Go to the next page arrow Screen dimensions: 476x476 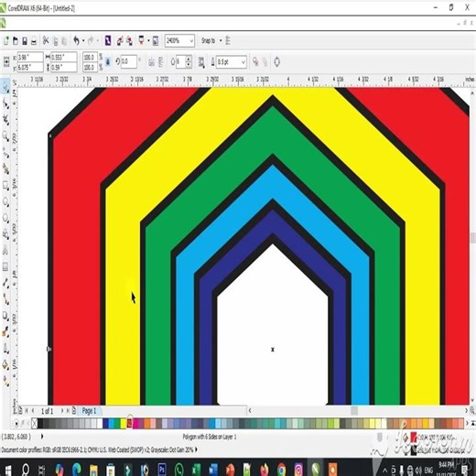point(62,411)
